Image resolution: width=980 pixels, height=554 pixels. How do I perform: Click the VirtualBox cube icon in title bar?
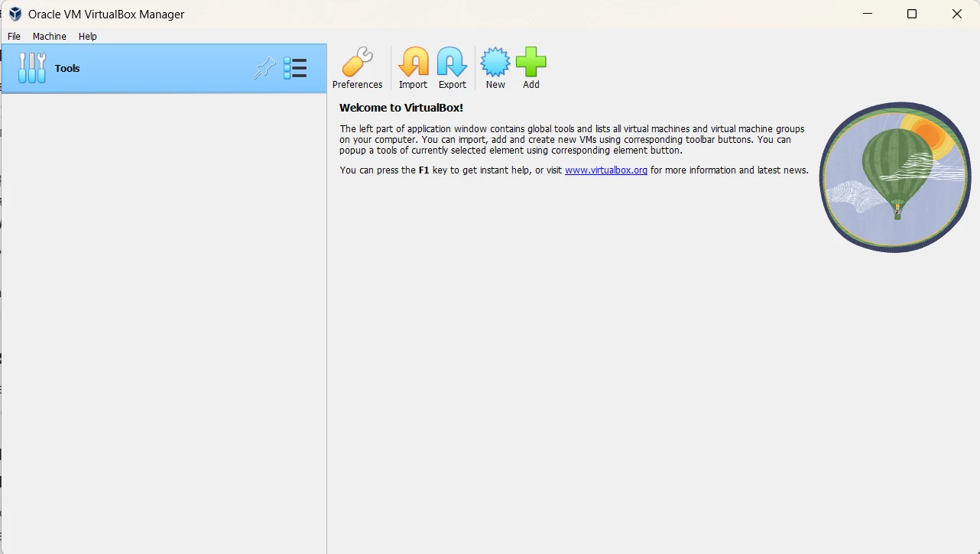coord(15,14)
